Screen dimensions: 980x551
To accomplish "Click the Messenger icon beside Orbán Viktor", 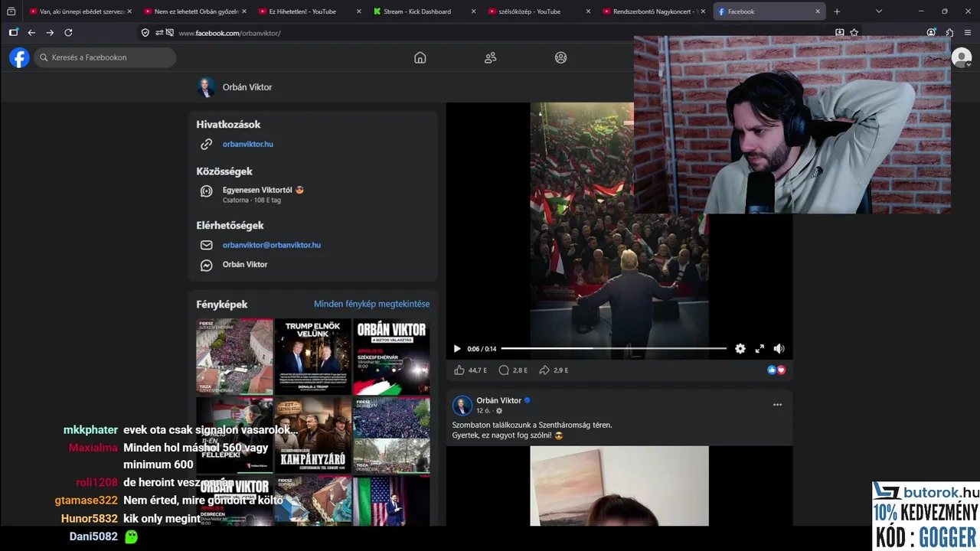I will (x=206, y=265).
